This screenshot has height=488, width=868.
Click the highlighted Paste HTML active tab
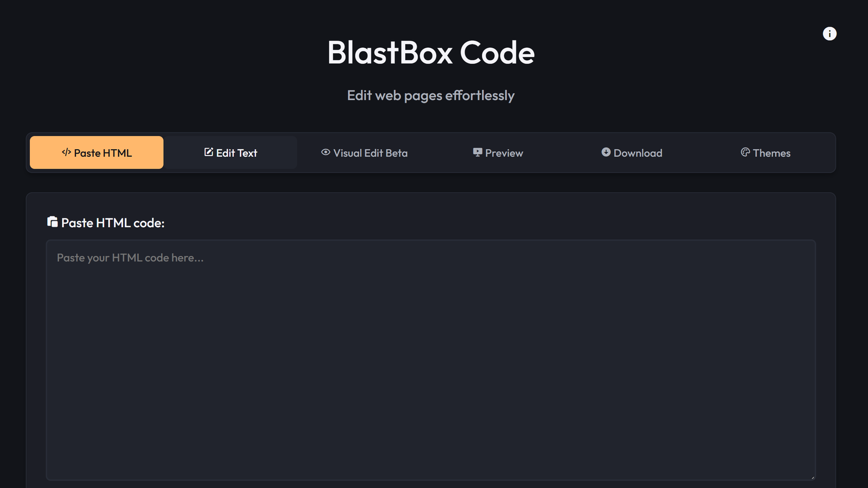tap(97, 152)
